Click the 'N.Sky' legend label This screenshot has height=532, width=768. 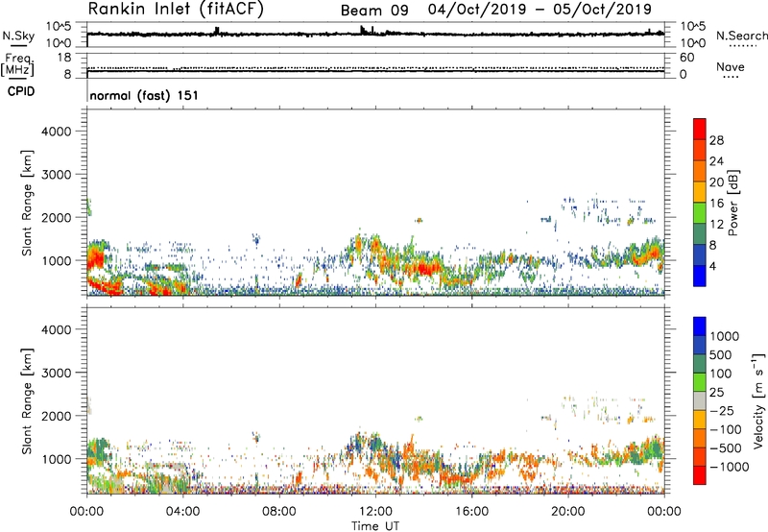[x=18, y=36]
